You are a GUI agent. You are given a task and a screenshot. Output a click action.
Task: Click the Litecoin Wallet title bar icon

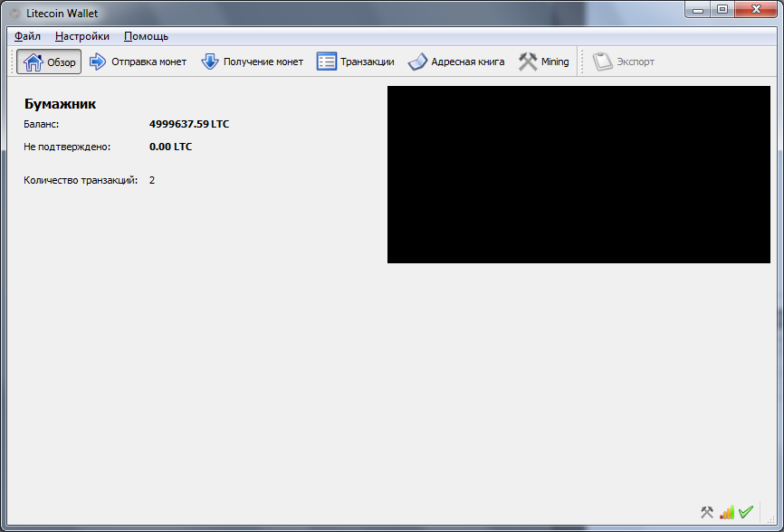pyautogui.click(x=15, y=14)
